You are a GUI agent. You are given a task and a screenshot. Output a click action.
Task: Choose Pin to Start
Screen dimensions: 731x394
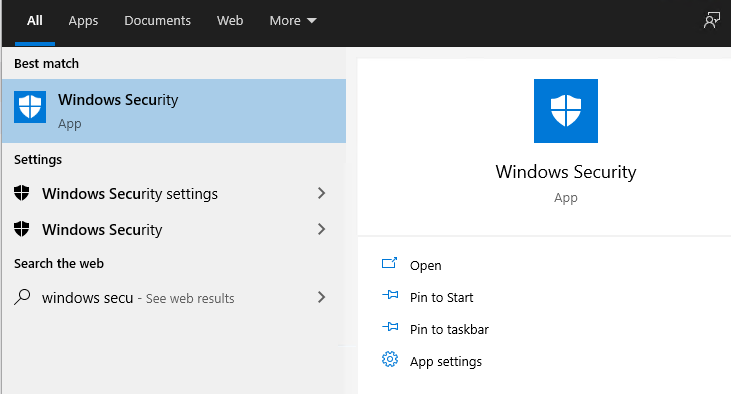click(x=441, y=297)
